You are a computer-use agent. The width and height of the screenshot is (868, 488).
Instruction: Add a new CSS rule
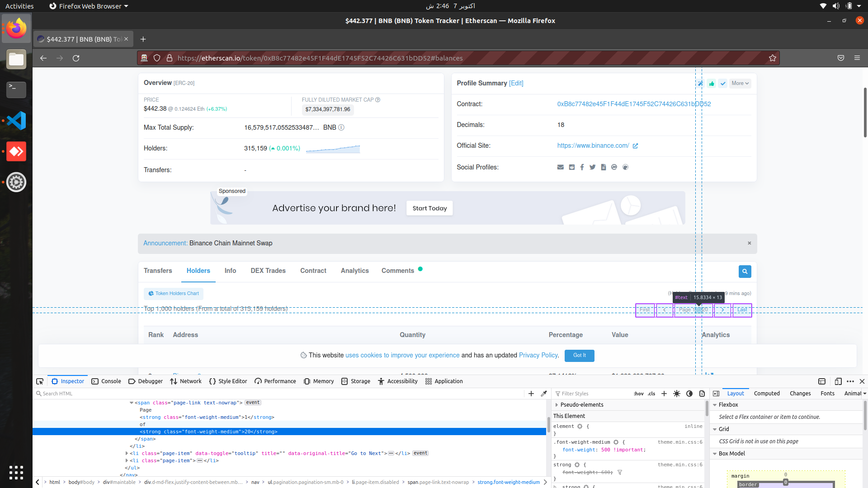coord(664,394)
